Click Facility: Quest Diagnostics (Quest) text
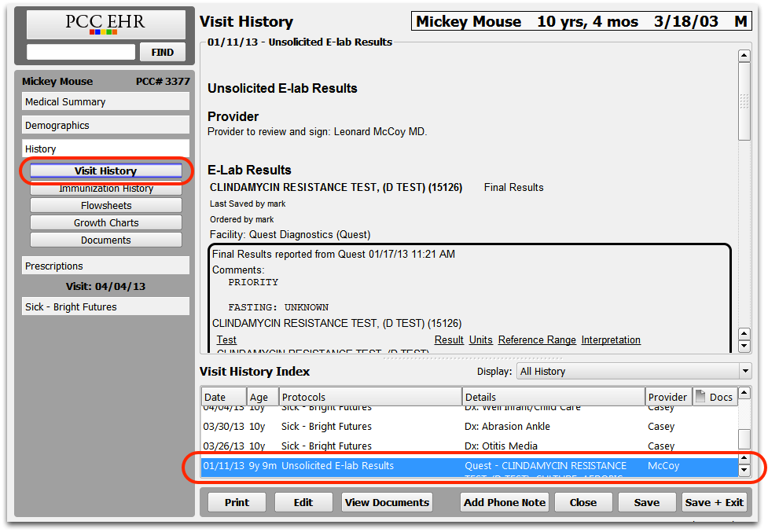768x532 pixels. (x=290, y=234)
